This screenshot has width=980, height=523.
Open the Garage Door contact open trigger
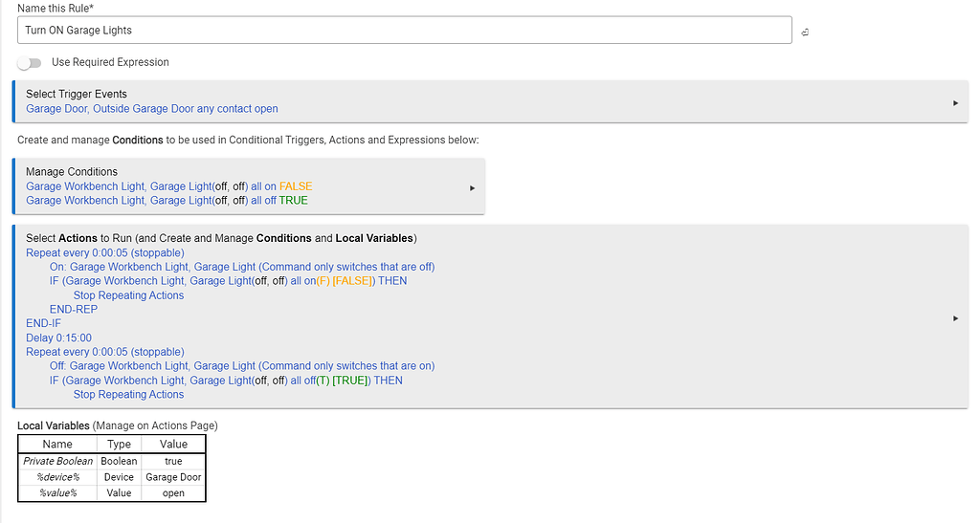[x=152, y=109]
